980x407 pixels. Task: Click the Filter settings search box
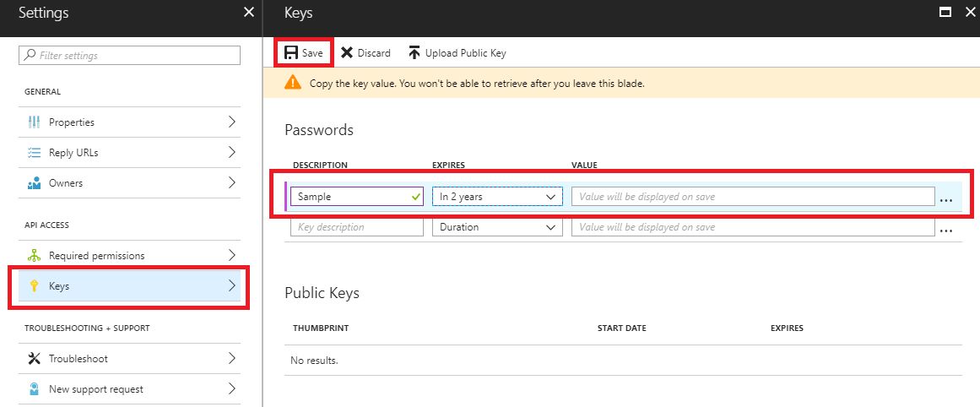pyautogui.click(x=129, y=55)
